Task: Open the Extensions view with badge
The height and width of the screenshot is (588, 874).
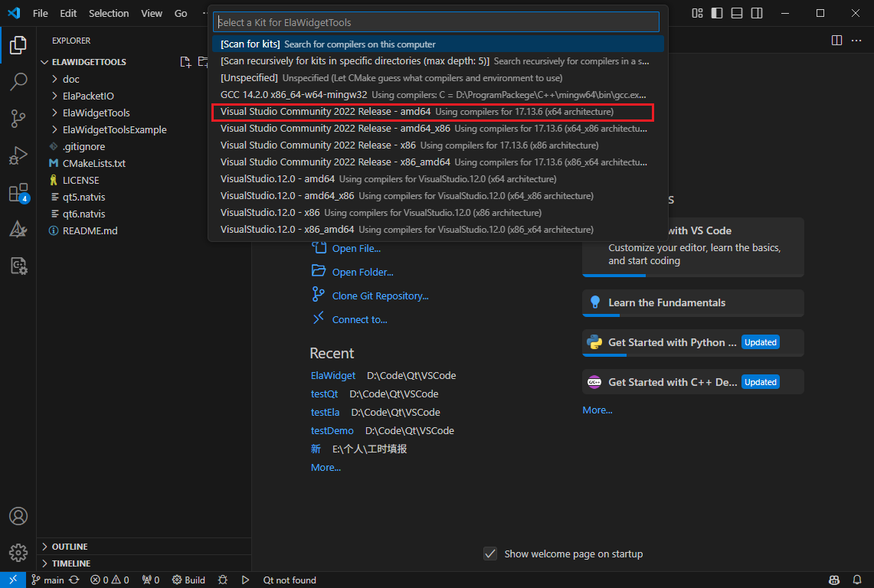Action: pyautogui.click(x=18, y=193)
